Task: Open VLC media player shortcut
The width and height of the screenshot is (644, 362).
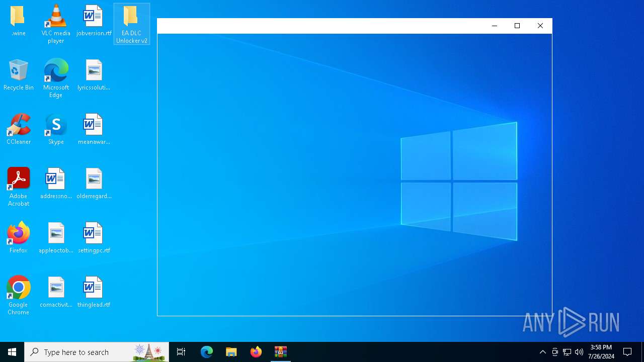Action: (x=56, y=24)
